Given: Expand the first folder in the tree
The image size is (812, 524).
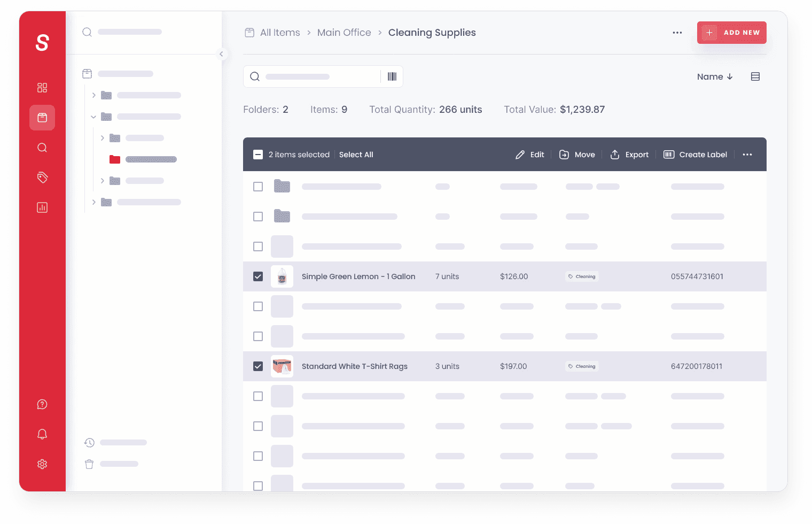Looking at the screenshot, I should 93,95.
